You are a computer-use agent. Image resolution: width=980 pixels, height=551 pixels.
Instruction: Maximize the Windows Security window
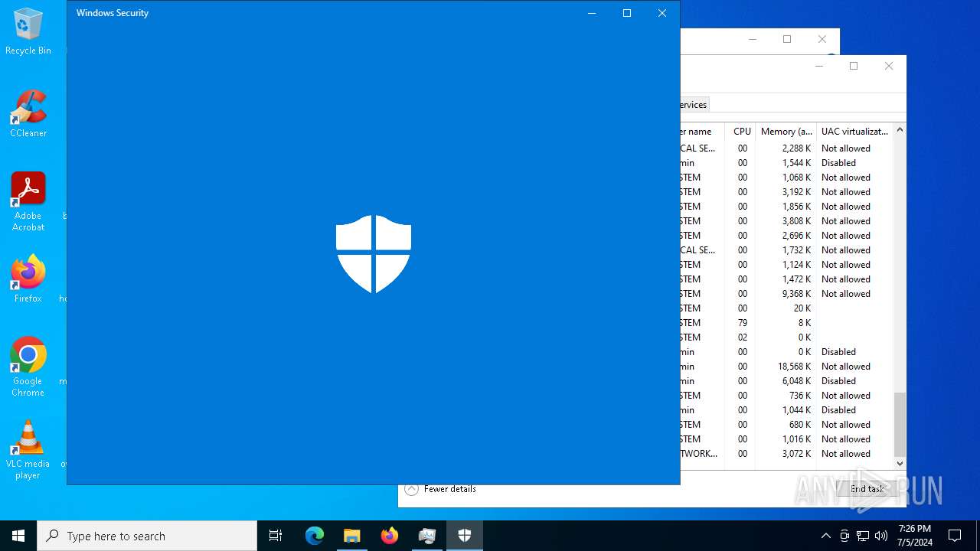pyautogui.click(x=627, y=13)
